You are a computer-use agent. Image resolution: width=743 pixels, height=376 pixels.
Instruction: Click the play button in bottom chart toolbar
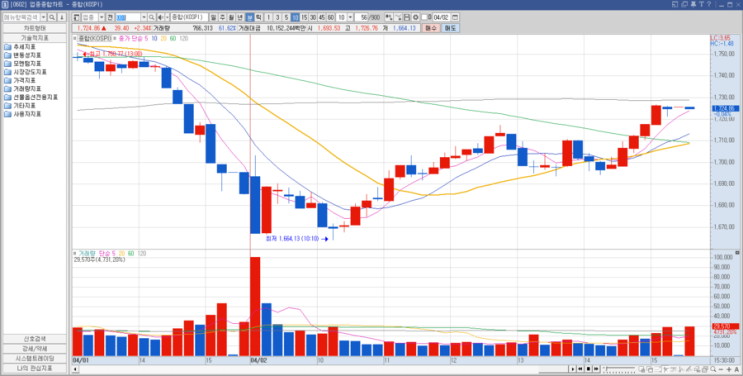(x=573, y=369)
